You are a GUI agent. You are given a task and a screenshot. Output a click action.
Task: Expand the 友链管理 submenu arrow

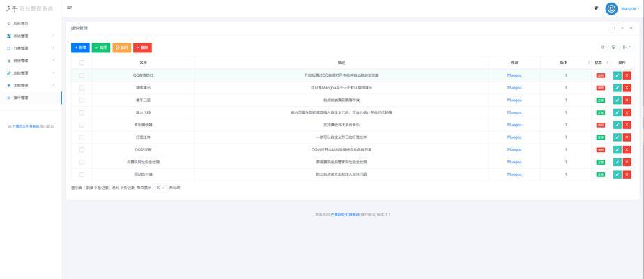click(x=54, y=73)
